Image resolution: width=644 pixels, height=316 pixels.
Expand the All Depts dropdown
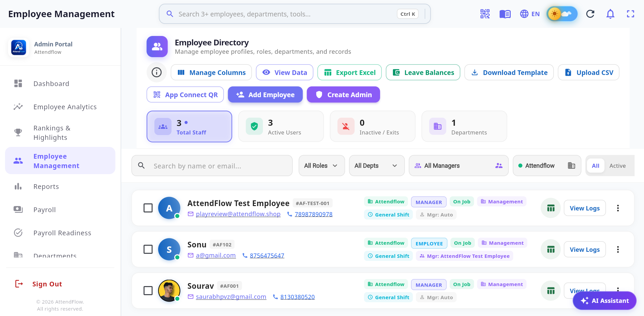tap(377, 165)
